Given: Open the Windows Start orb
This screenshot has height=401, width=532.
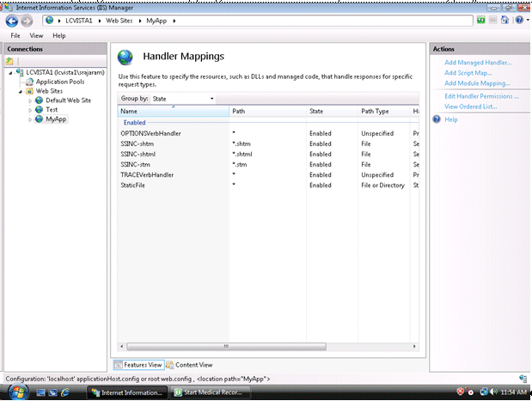Looking at the screenshot, I should click(18, 392).
